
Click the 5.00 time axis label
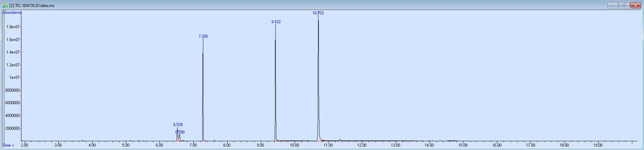126,146
